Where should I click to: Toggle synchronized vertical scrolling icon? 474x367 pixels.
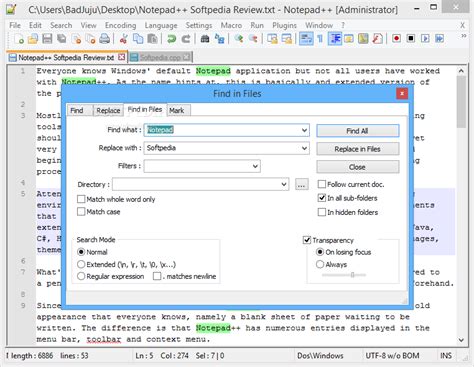[272, 39]
